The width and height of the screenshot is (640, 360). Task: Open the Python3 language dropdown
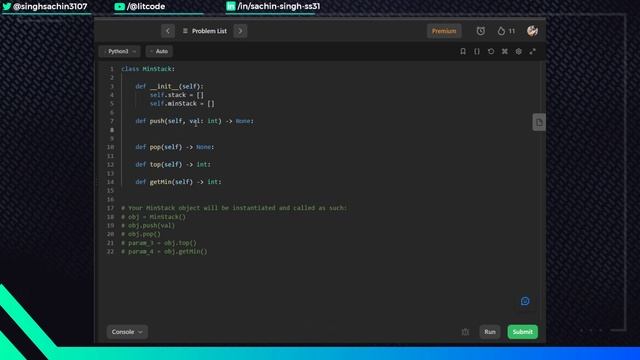pos(120,51)
